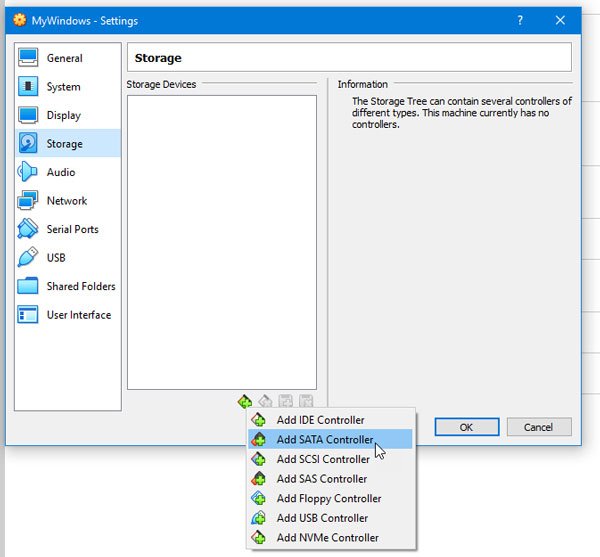600x557 pixels.
Task: Choose Add NVMe Controller from menu
Action: 327,538
